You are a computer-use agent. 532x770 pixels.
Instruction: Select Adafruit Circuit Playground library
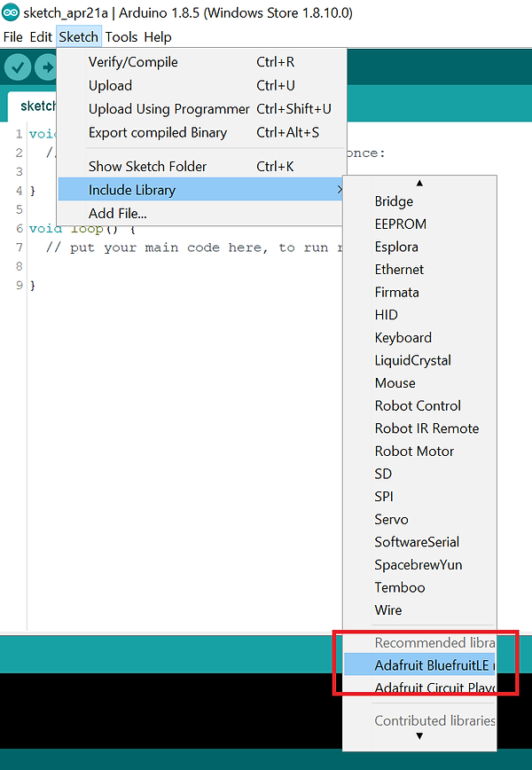[x=419, y=687]
